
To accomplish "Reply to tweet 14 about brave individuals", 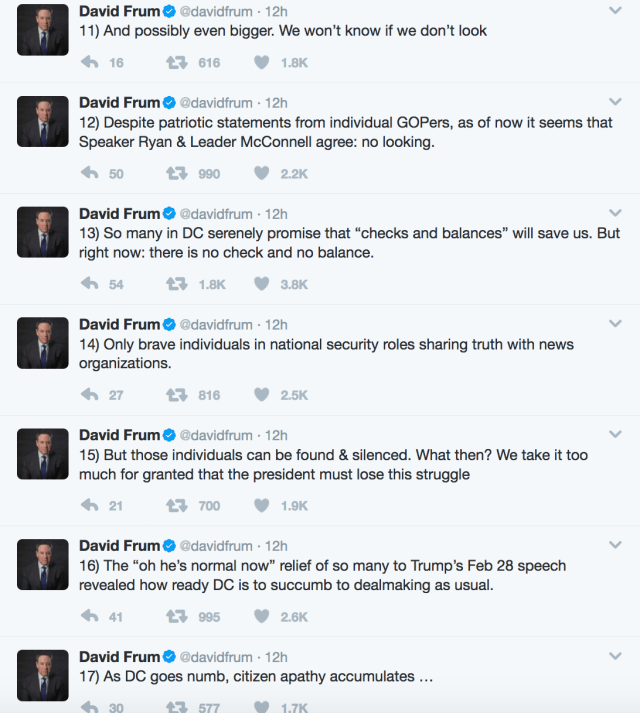I will (90, 395).
